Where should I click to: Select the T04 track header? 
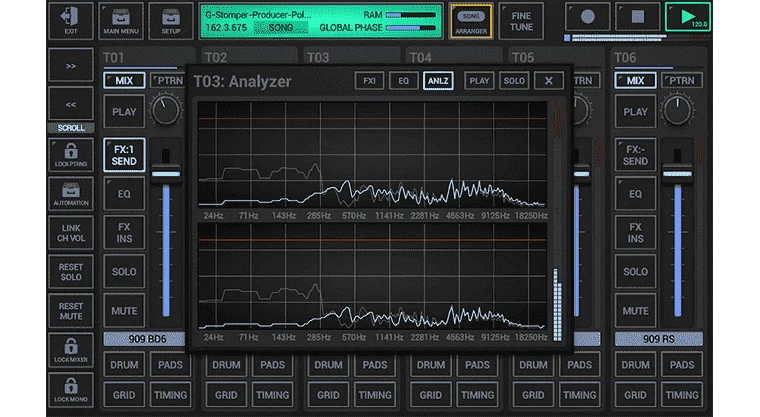pos(454,58)
